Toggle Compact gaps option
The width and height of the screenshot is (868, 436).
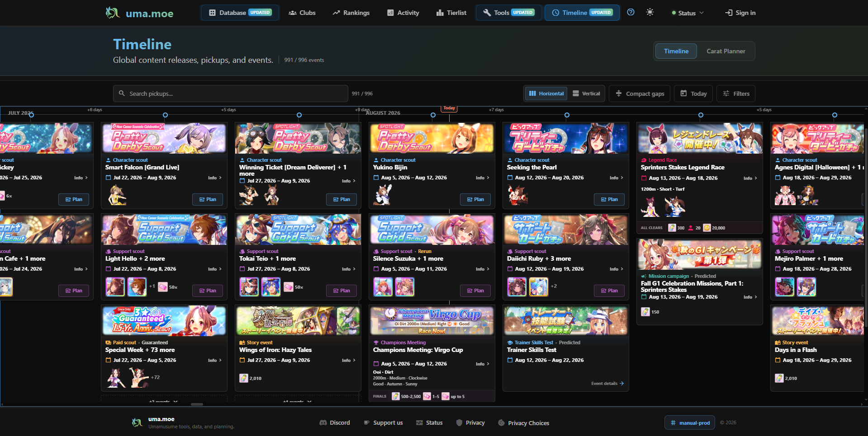point(640,94)
